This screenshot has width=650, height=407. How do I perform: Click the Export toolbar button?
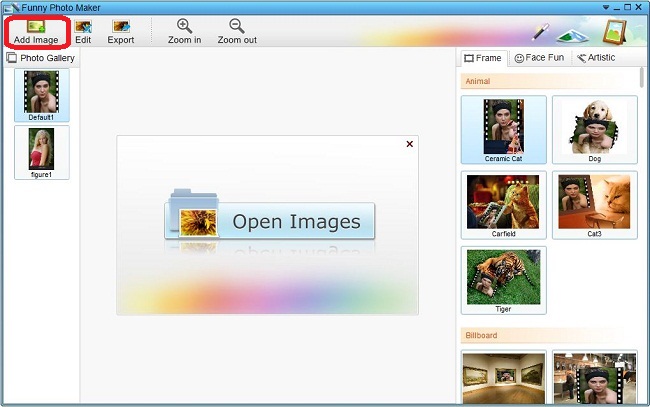(x=121, y=32)
